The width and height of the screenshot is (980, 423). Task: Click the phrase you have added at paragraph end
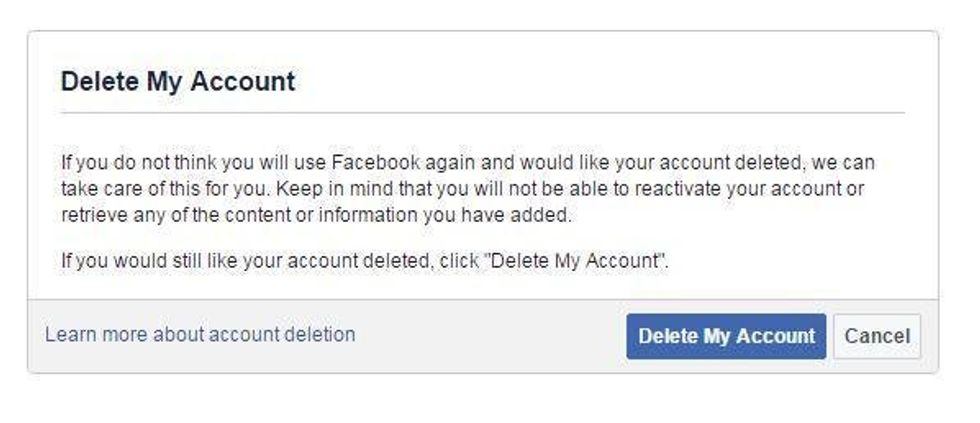[x=498, y=215]
